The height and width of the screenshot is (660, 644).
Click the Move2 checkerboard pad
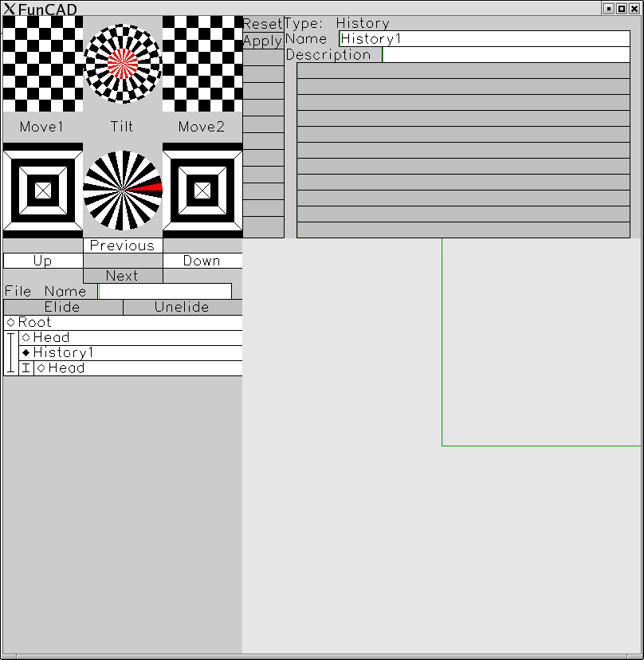coord(202,64)
